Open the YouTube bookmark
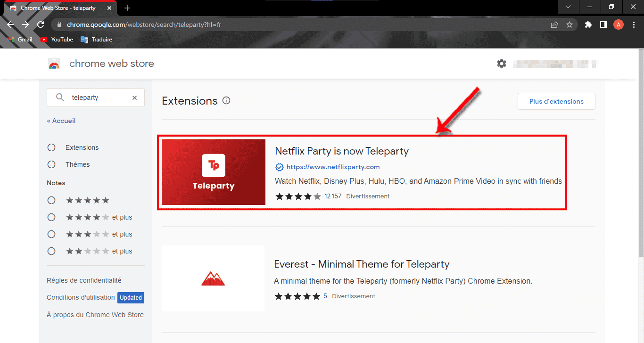 [x=57, y=40]
